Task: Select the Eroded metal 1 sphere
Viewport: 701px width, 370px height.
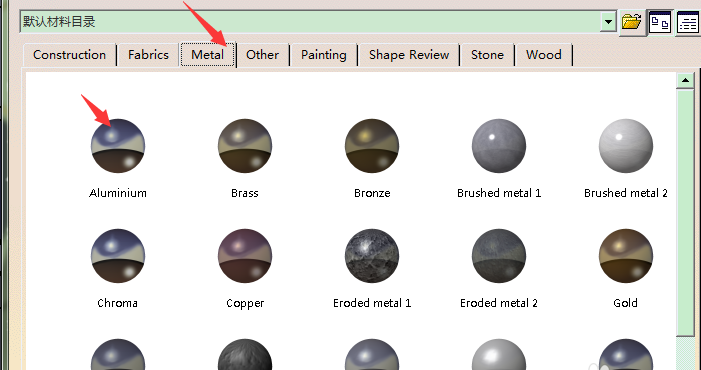Action: (372, 256)
